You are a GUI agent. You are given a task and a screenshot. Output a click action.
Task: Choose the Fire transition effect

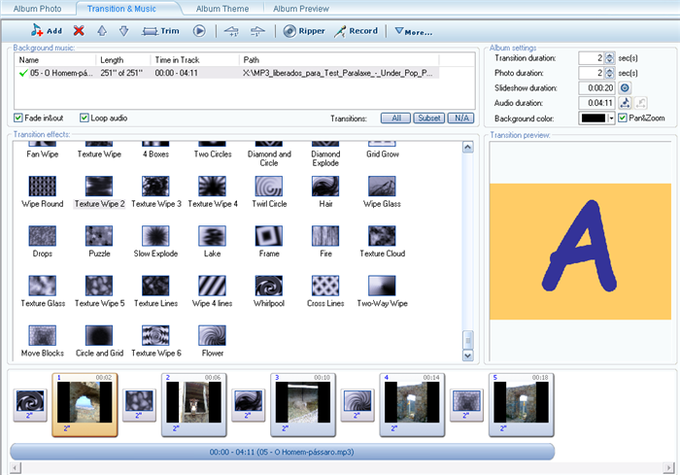325,242
